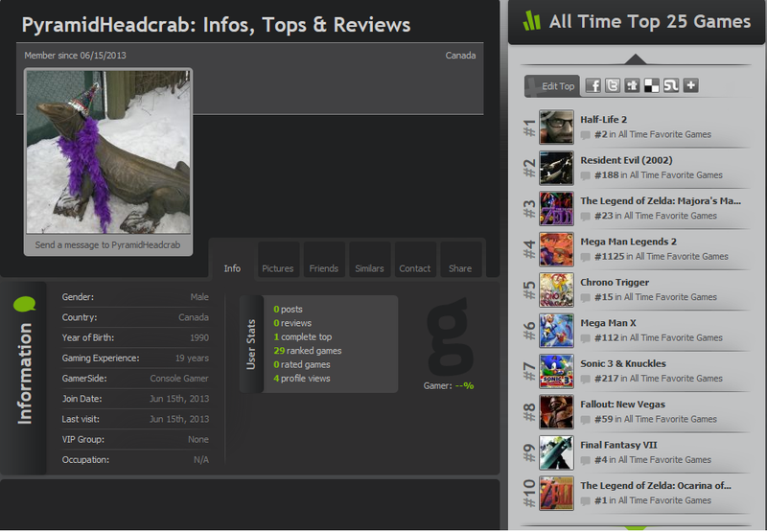
Task: Open Mega Man X cover thumbnail
Action: pyautogui.click(x=556, y=331)
